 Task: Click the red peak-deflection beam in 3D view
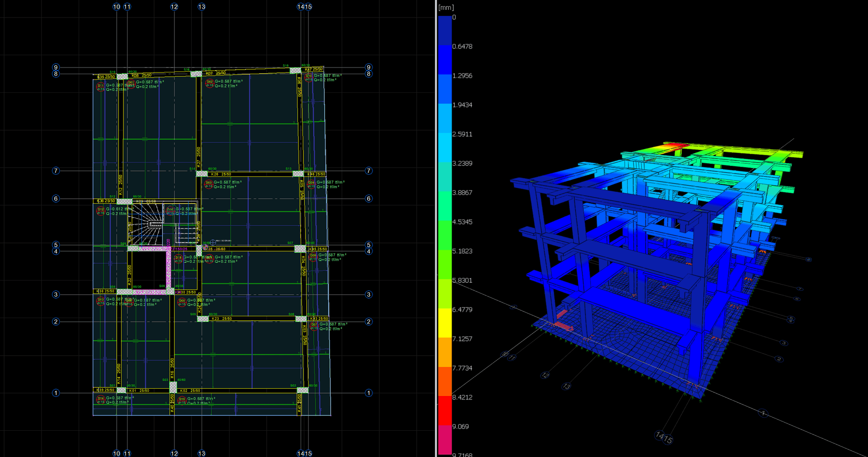(x=675, y=146)
